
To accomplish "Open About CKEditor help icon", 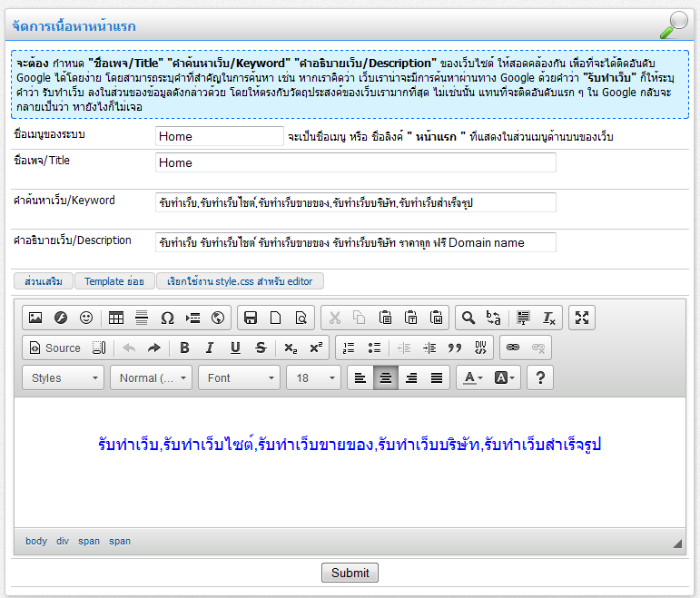I will (x=540, y=378).
